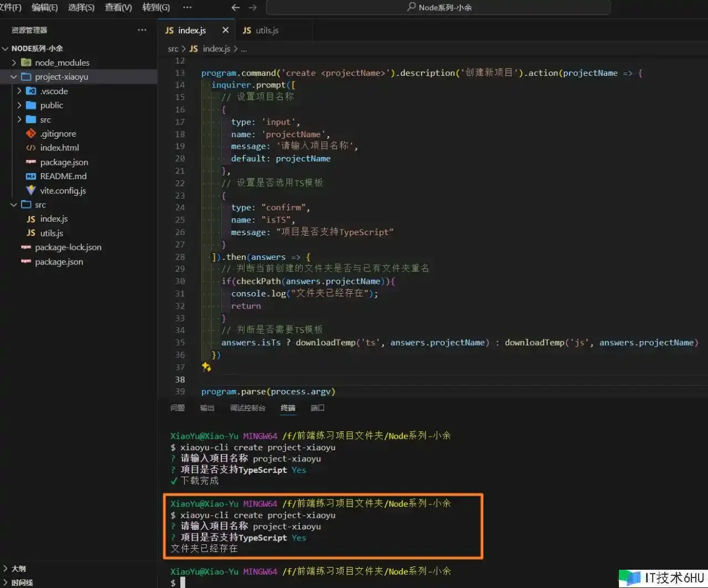Viewport: 708px width, 588px height.
Task: Switch to the 问题 panel tab
Action: 178,408
